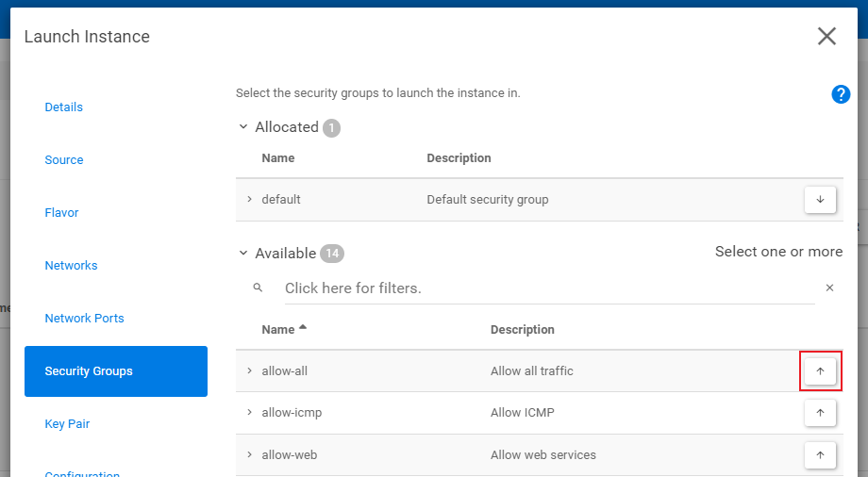Go to the Source step
This screenshot has height=477, width=868.
tap(64, 160)
